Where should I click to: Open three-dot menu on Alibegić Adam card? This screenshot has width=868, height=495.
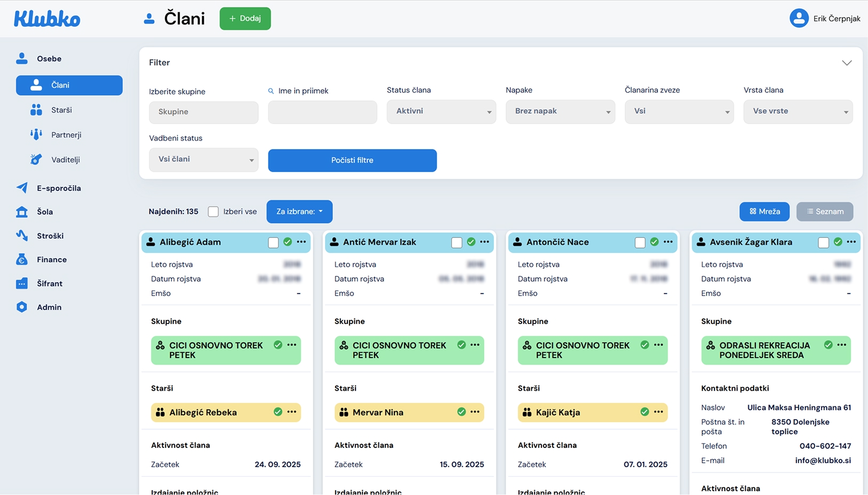click(301, 242)
